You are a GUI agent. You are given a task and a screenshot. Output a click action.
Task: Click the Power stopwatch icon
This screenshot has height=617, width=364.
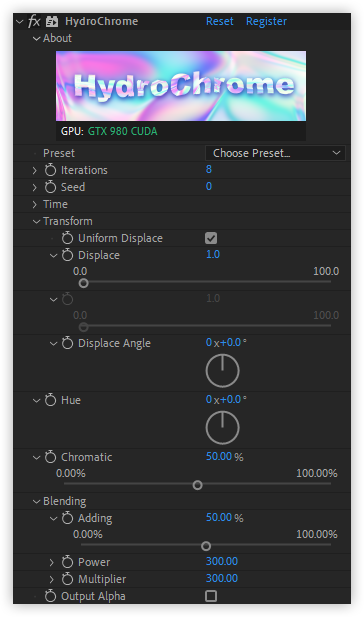[x=67, y=562]
